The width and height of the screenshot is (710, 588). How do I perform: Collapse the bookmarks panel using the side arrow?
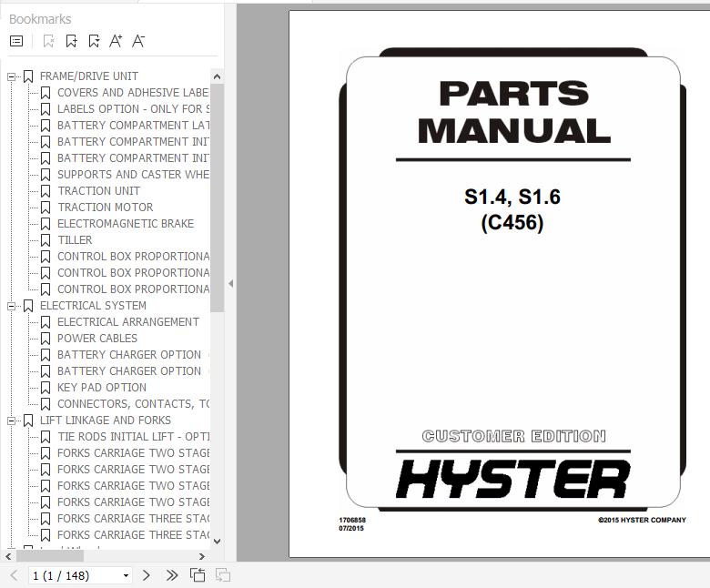coord(230,284)
